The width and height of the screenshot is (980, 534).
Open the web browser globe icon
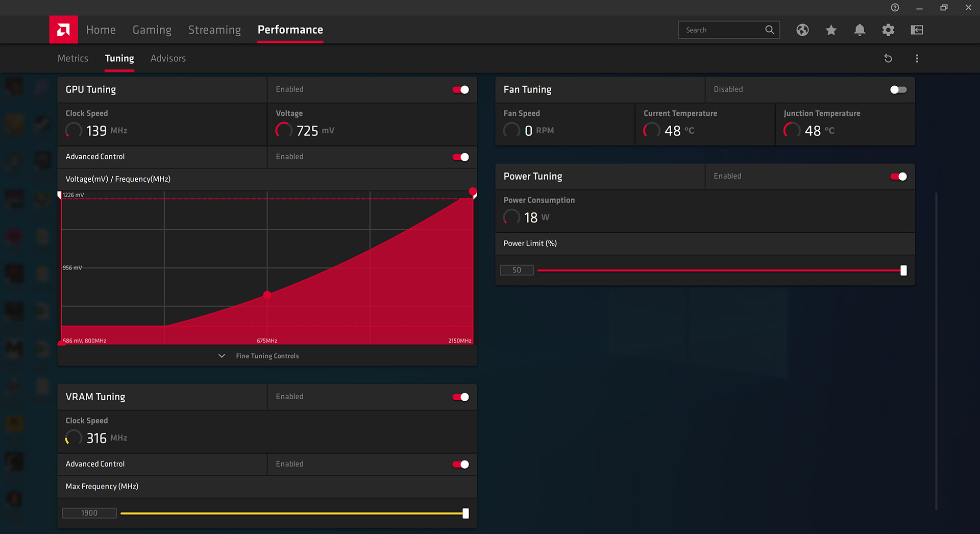(x=802, y=30)
